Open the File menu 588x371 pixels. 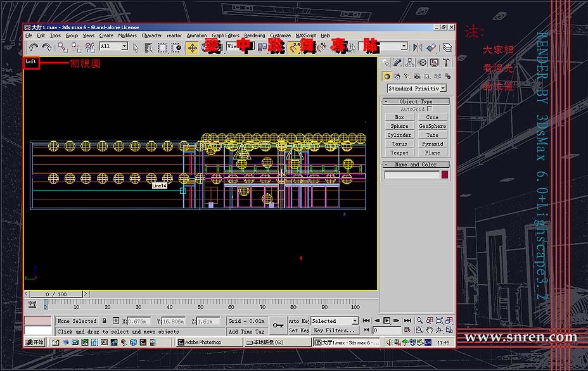tap(29, 35)
